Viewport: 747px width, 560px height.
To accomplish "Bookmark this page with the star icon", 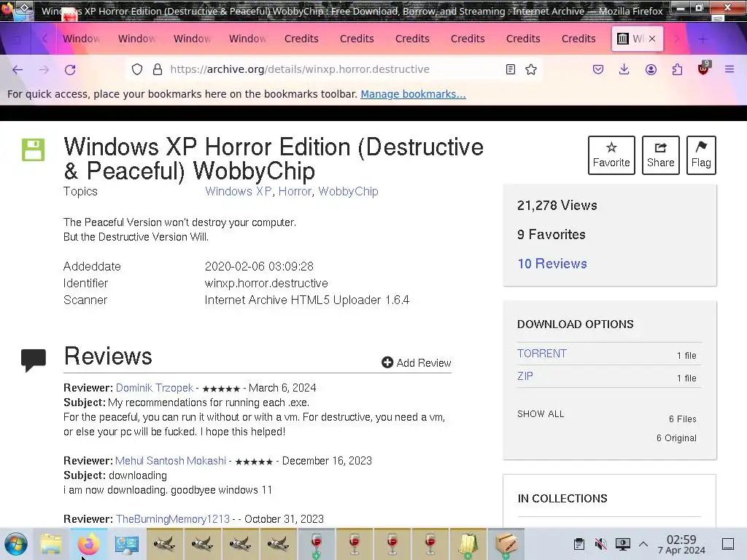I will [531, 69].
